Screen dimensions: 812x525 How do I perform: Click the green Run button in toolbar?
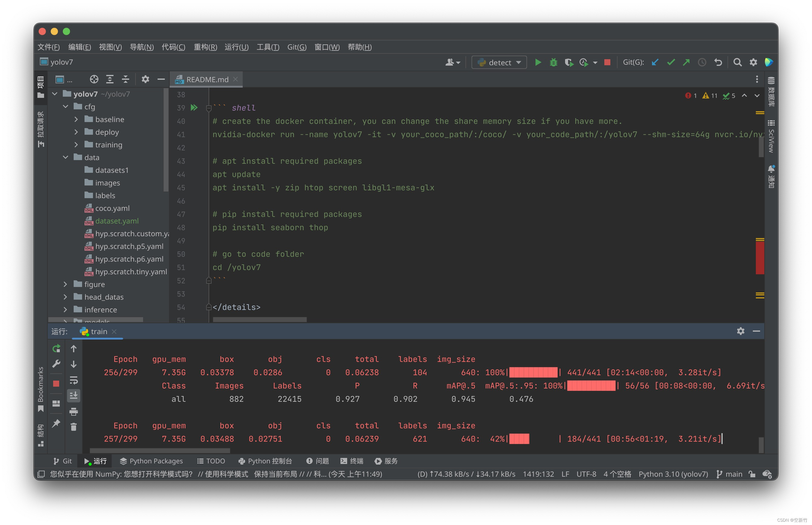[538, 63]
